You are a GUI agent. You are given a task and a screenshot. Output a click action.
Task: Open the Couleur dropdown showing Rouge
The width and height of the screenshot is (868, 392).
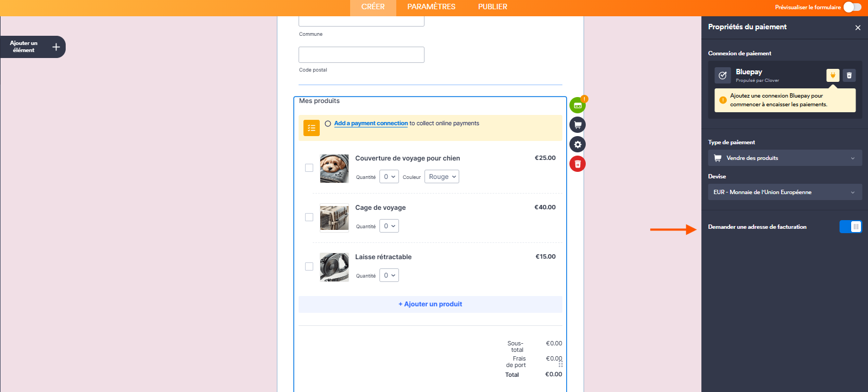(442, 177)
